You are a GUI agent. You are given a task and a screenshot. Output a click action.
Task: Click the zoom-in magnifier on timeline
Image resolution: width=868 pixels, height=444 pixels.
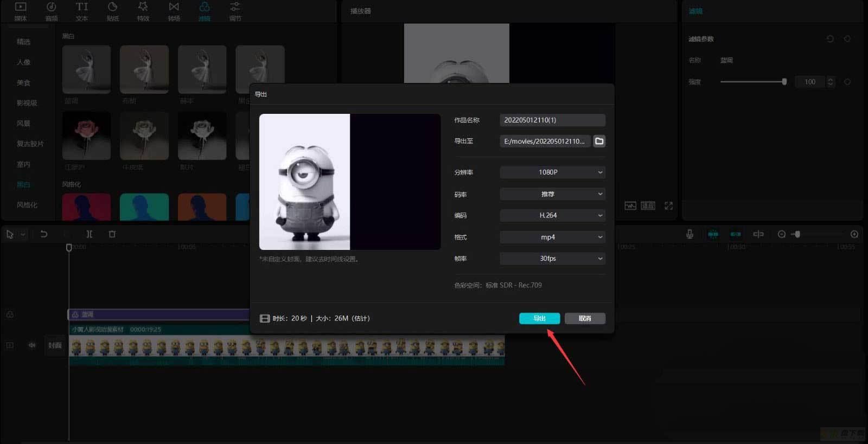(854, 234)
